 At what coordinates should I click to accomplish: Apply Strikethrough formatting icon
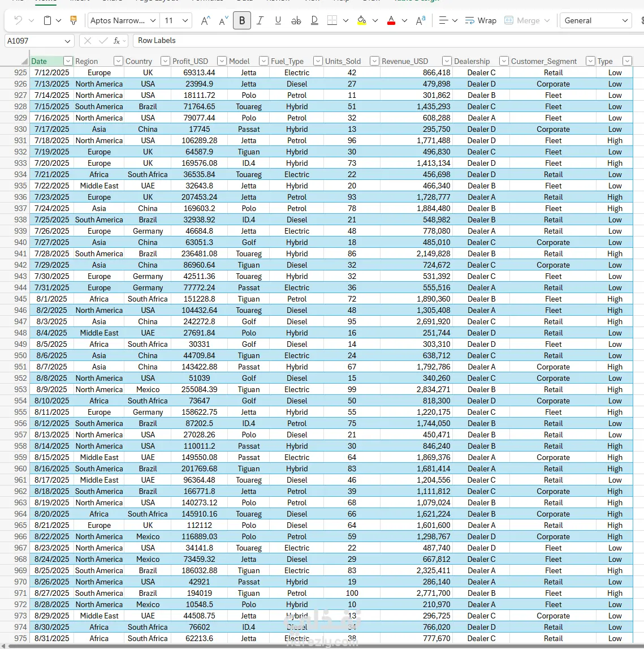[x=296, y=20]
